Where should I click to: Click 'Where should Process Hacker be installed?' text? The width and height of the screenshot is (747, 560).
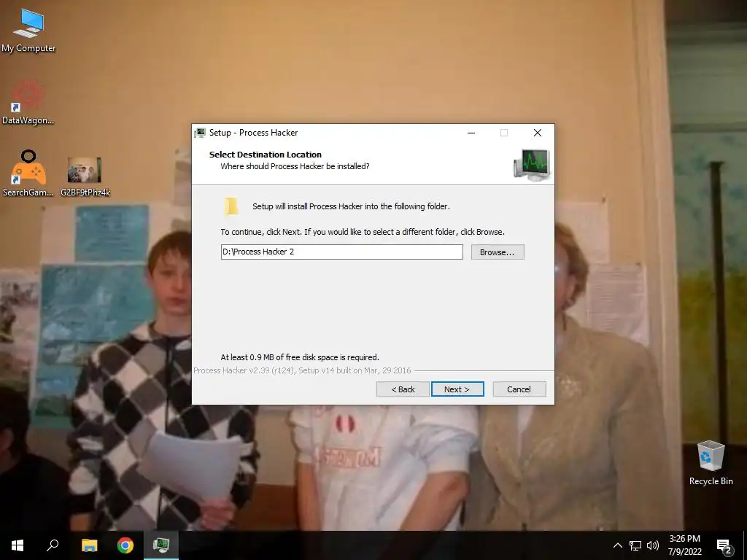[x=295, y=166]
